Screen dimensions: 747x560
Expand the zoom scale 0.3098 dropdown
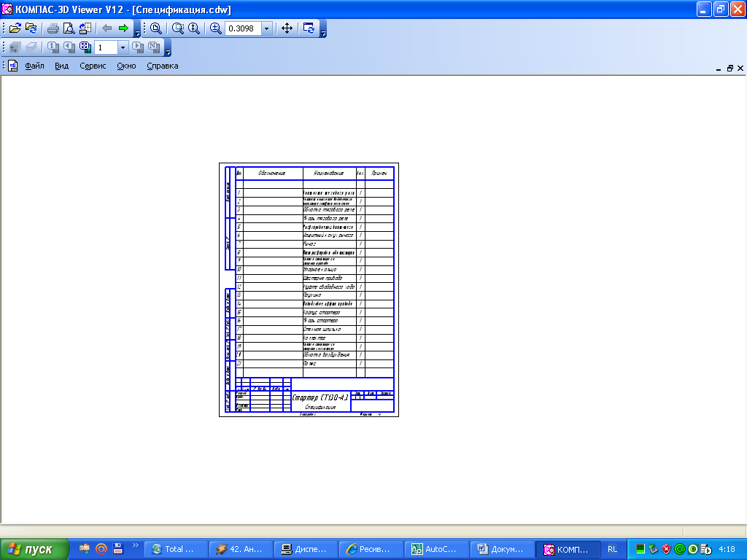(x=266, y=28)
